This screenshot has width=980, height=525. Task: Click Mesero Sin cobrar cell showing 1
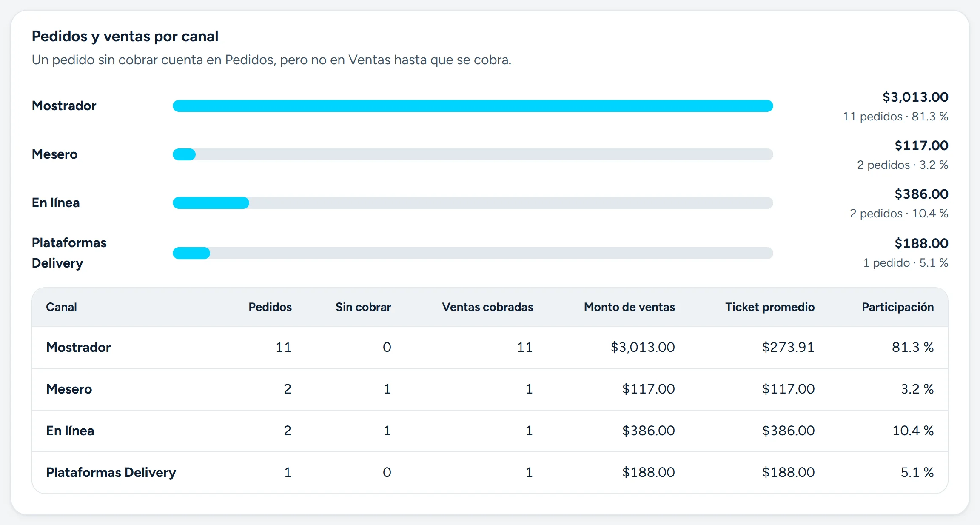[387, 389]
